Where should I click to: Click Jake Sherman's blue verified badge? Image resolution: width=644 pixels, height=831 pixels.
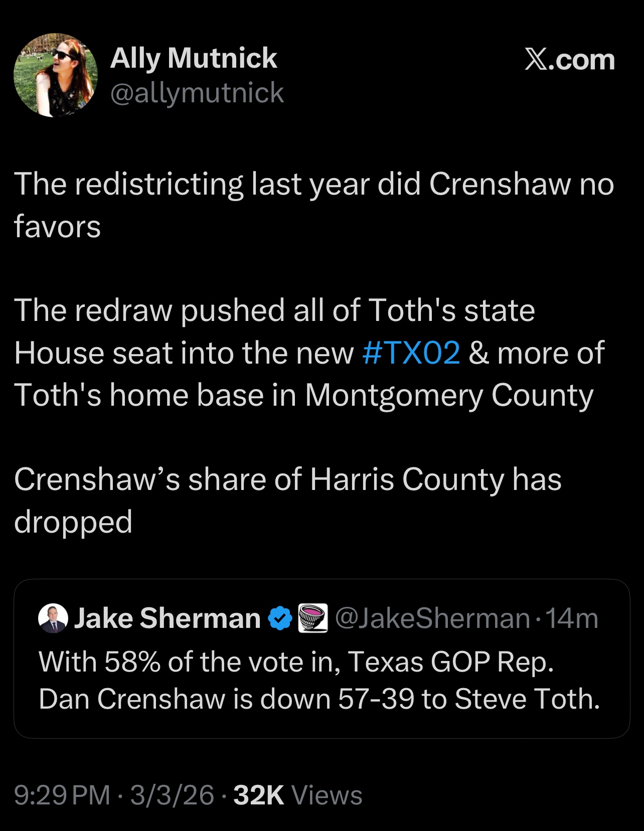pyautogui.click(x=280, y=618)
